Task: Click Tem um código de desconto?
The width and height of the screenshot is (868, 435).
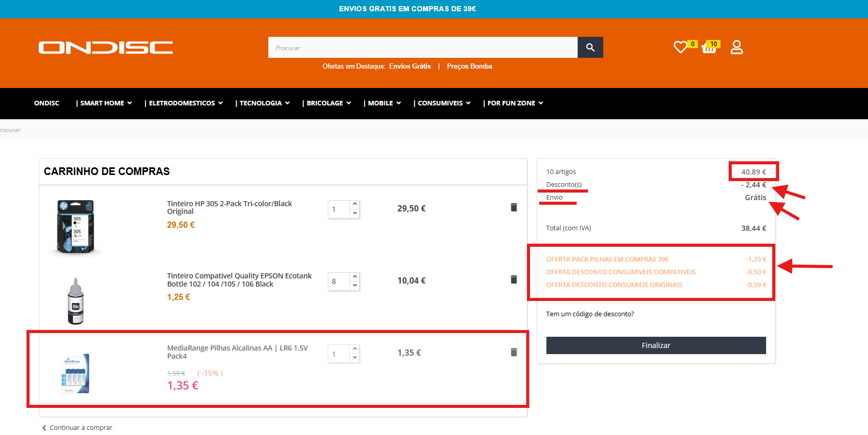Action: click(x=590, y=314)
